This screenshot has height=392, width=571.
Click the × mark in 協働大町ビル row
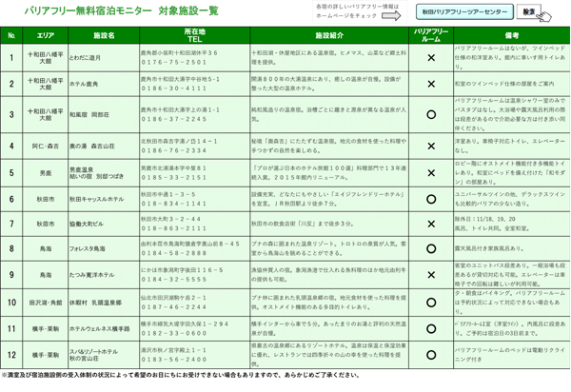coord(431,224)
